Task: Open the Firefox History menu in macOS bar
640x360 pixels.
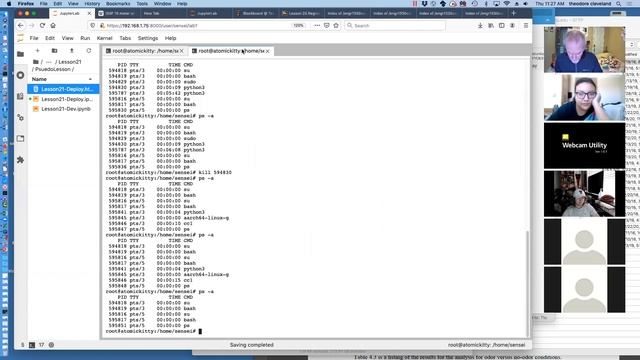Action: (92, 3)
